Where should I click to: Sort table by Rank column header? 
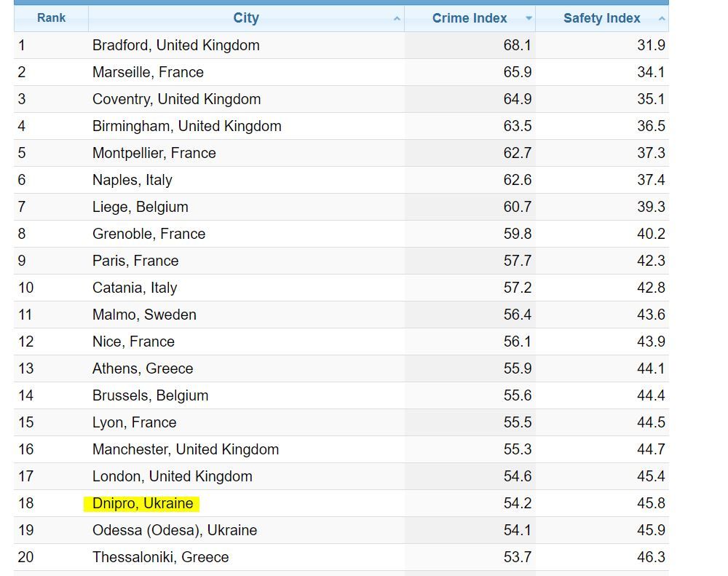point(51,18)
